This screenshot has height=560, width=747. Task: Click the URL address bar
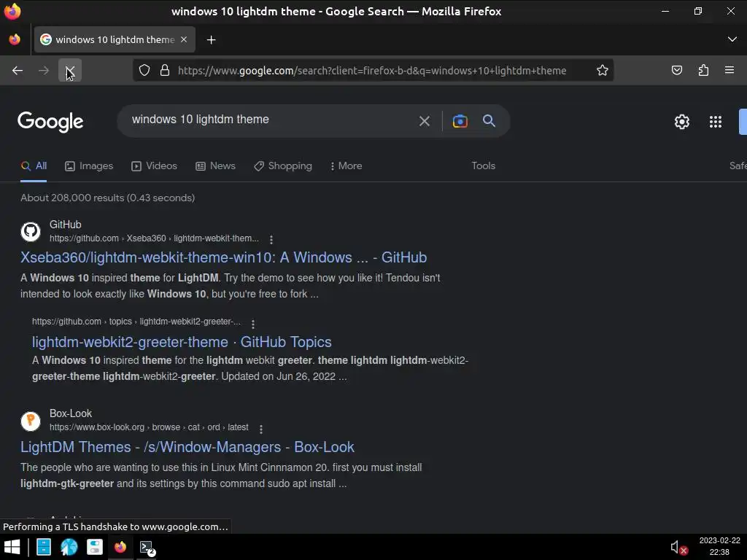[372, 71]
